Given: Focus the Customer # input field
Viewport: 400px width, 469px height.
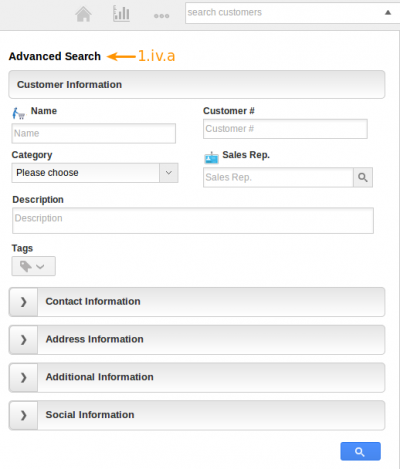Looking at the screenshot, I should 285,129.
